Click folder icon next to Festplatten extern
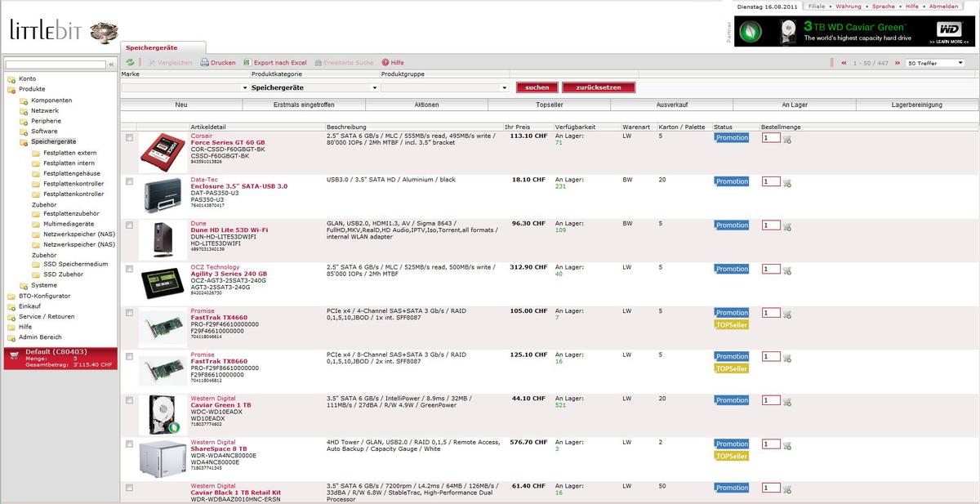This screenshot has width=980, height=504. pyautogui.click(x=35, y=153)
